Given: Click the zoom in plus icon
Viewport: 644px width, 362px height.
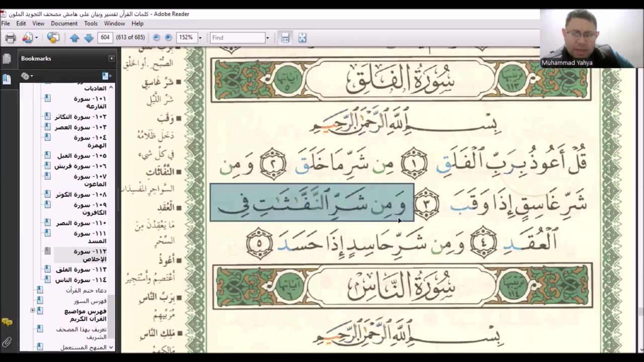Looking at the screenshot, I should coord(168,38).
